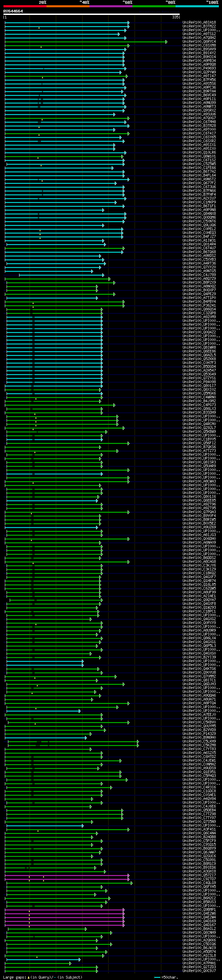This screenshot has height=980, width=222.
Task: Select hit UniRef100_C5Z5W5
Action: (x=199, y=164)
